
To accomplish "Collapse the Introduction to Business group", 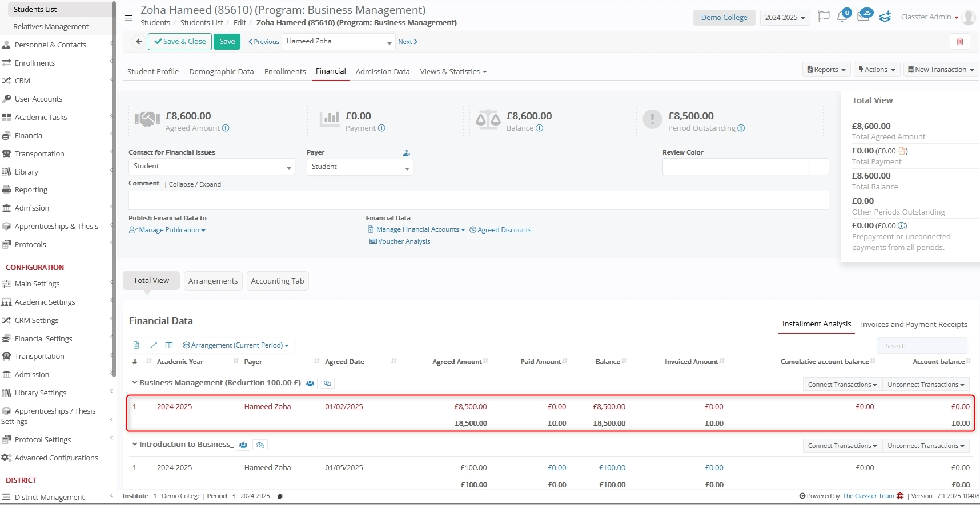I will click(x=135, y=445).
